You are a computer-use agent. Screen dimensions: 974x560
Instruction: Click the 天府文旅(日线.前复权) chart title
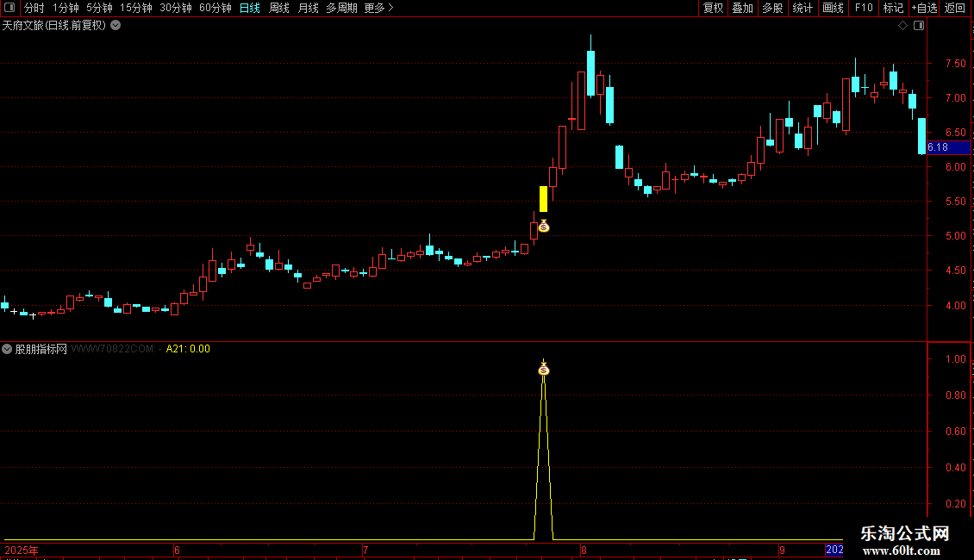pos(54,26)
